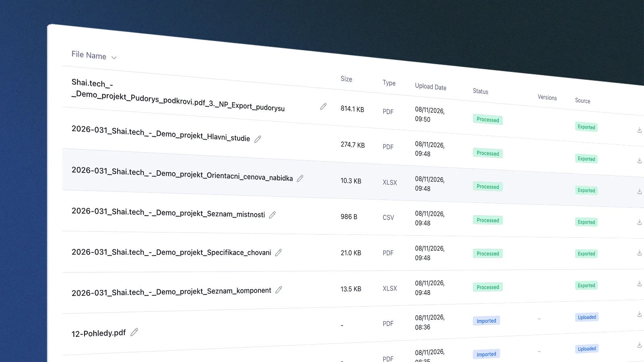Click the 08/11/2026, 08:36 upload date
The image size is (644, 362).
pos(430,322)
